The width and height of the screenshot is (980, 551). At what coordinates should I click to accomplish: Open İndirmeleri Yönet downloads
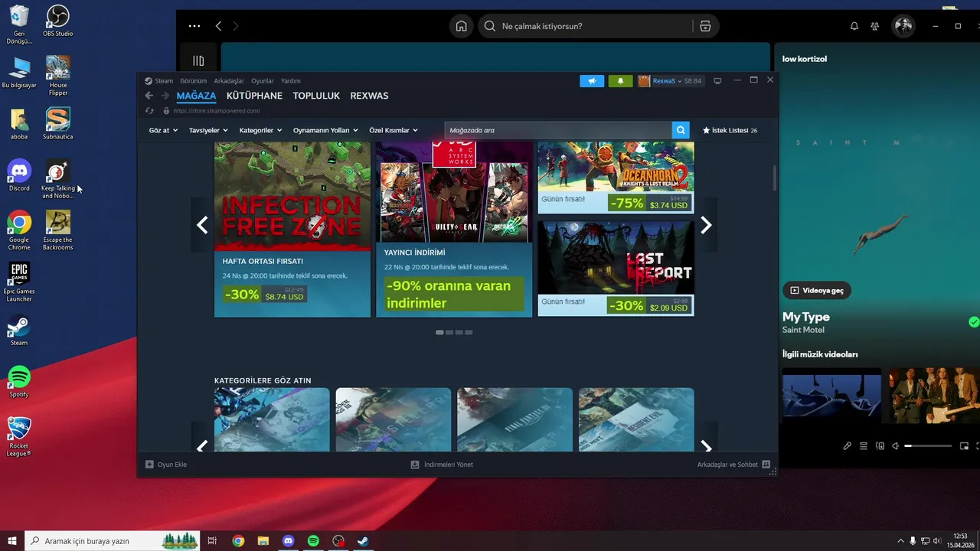(x=442, y=465)
